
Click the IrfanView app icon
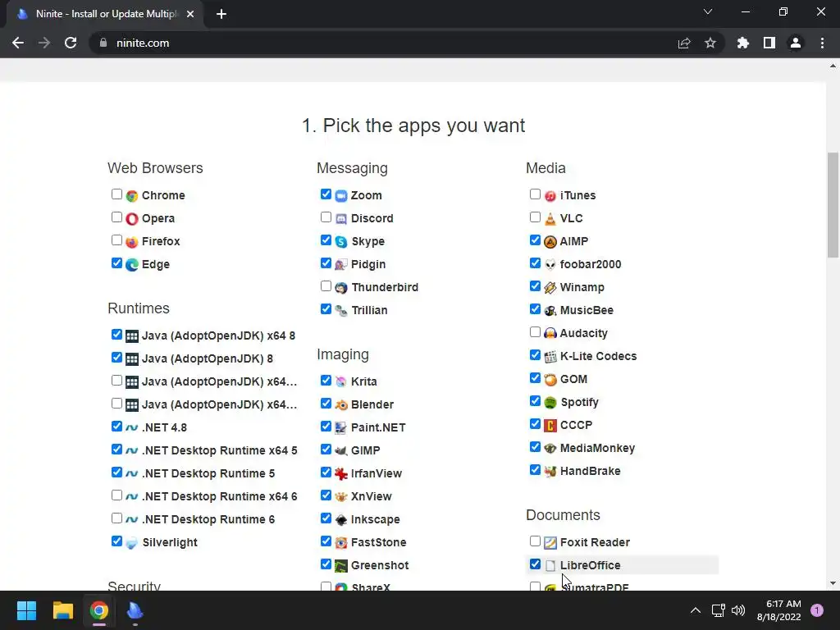341,473
